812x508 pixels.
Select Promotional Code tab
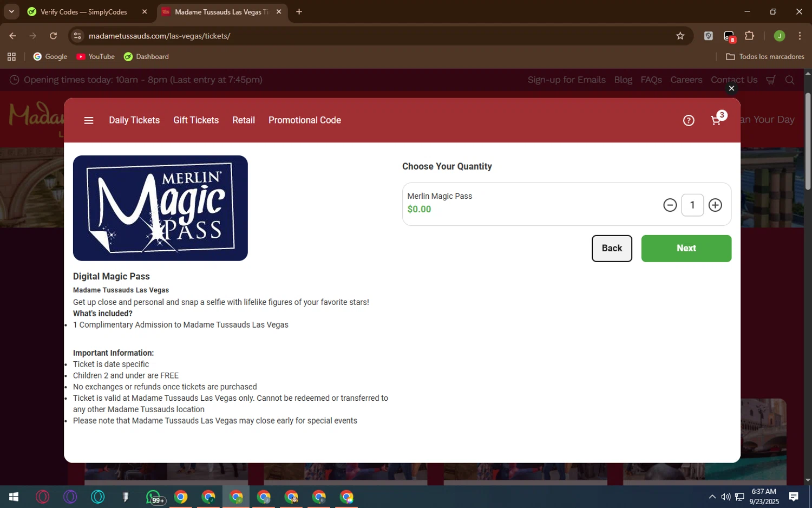(305, 120)
